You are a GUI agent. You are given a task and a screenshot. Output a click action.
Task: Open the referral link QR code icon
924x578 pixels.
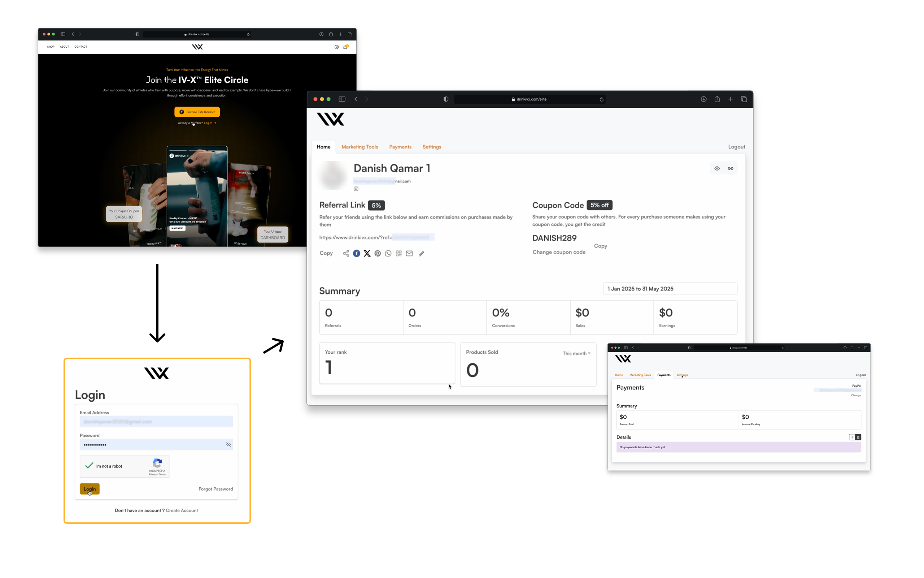[x=398, y=254]
